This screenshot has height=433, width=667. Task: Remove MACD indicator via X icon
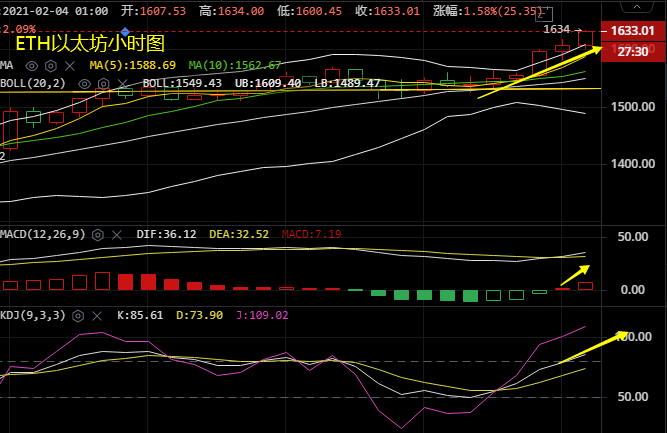(x=117, y=233)
